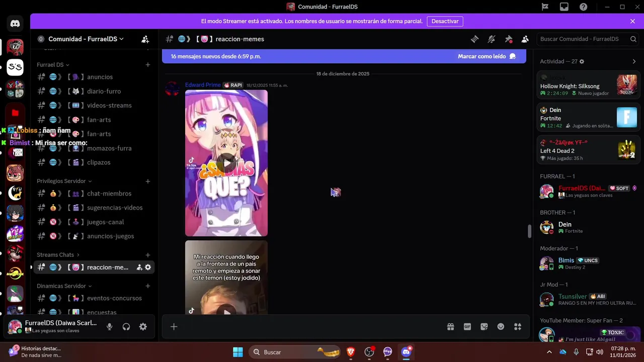Open reaccion-memes channel edit gear
Viewport: 644px width, 362px height.
click(x=148, y=267)
